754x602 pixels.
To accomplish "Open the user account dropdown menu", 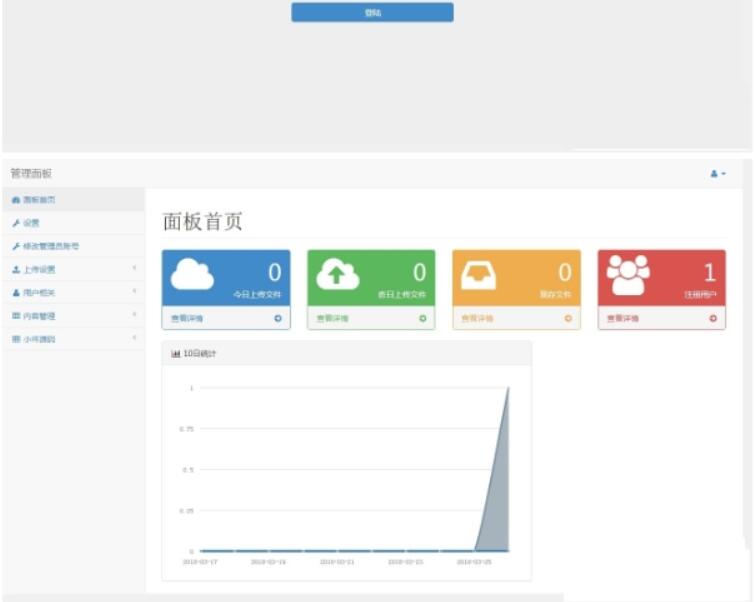I will point(718,174).
